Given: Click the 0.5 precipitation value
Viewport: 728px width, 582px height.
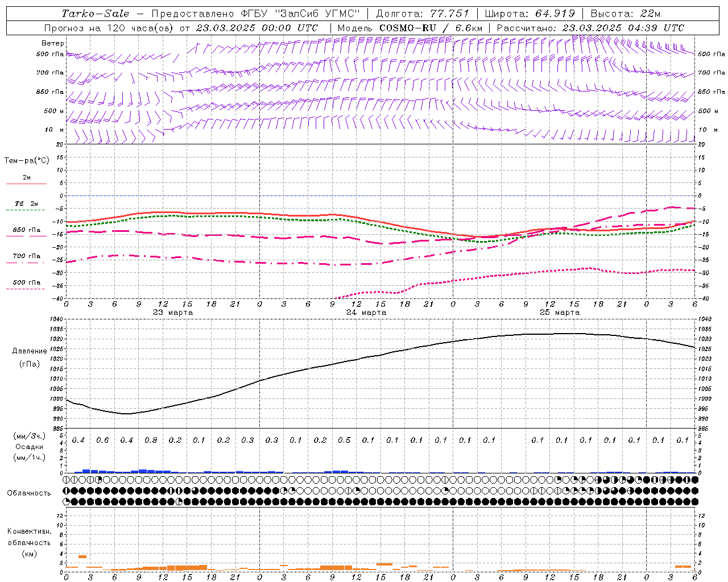Looking at the screenshot, I should point(344,440).
